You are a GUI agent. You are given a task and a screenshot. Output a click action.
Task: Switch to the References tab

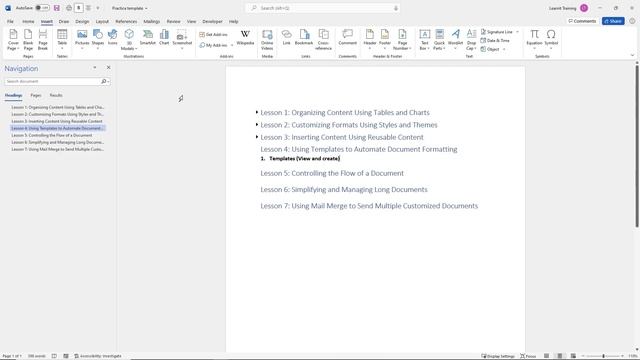pos(126,21)
